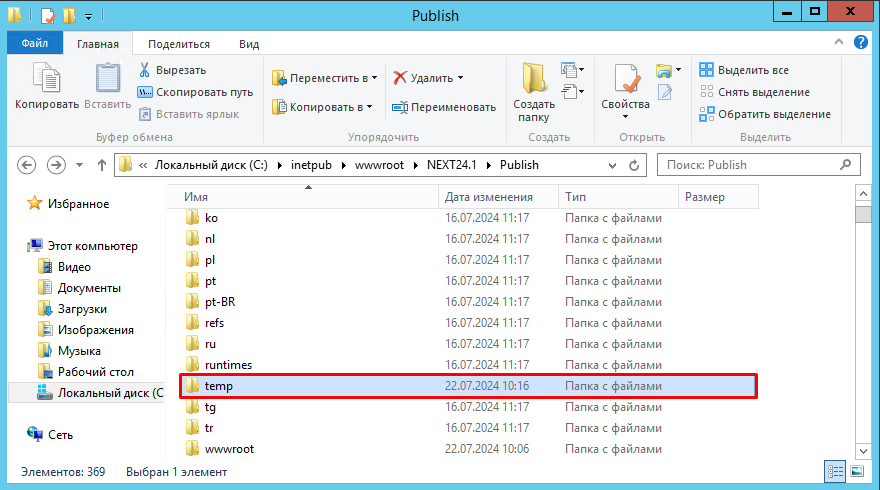This screenshot has height=490, width=880.
Task: Open recent locations dropdown arrow
Action: (x=79, y=165)
